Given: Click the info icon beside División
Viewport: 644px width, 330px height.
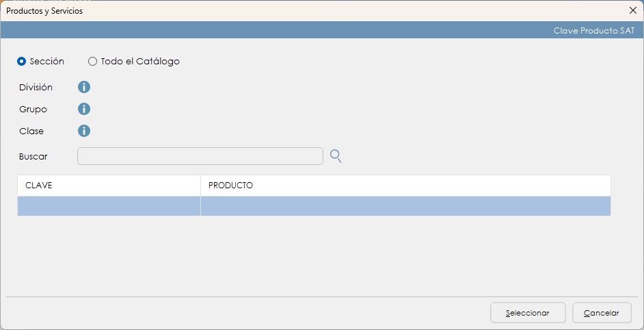Looking at the screenshot, I should pos(84,87).
